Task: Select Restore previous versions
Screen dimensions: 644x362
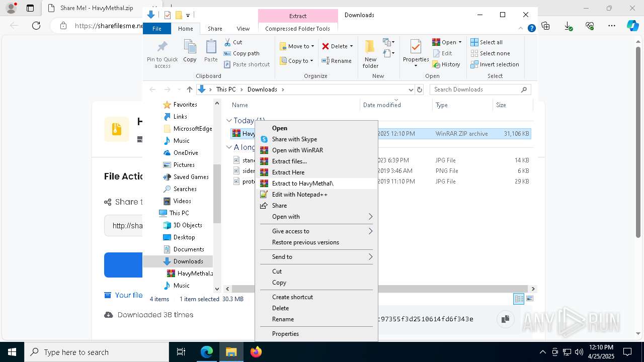Action: (316, 242)
